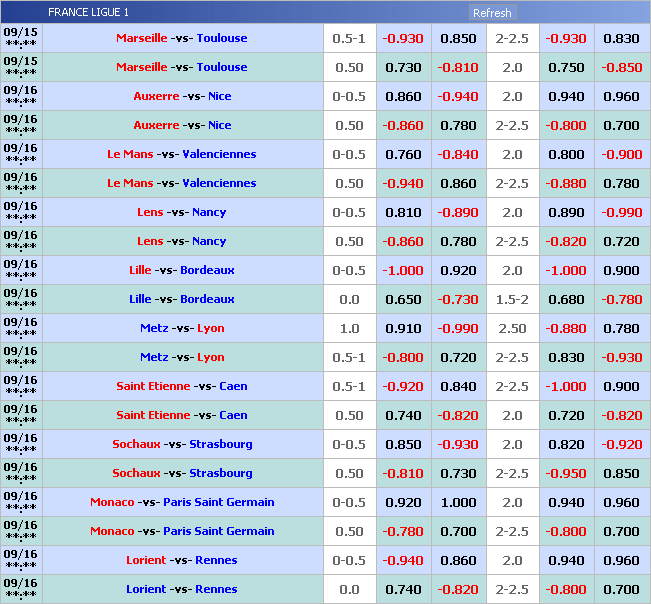The image size is (651, 604).
Task: Select the 0.650 odds for Lille
Action: coord(403,299)
